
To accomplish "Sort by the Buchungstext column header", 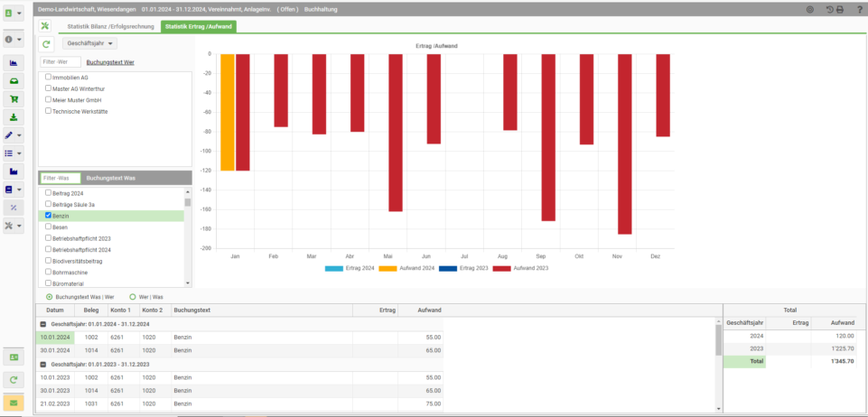I will click(x=262, y=310).
